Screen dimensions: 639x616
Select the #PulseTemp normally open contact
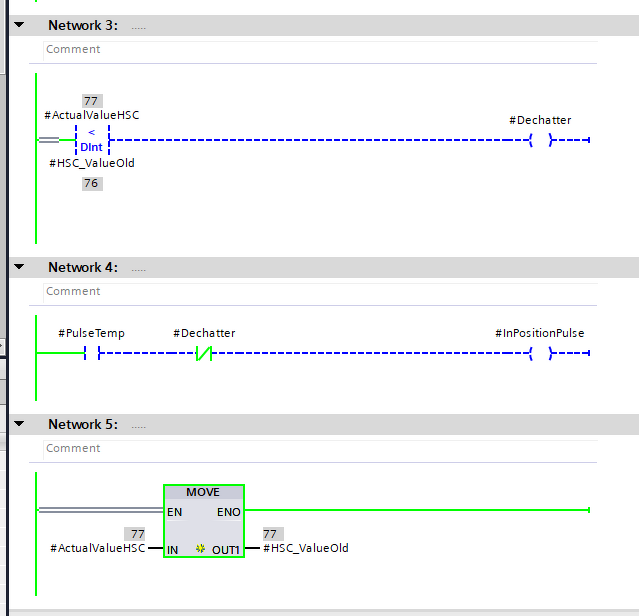pyautogui.click(x=92, y=353)
